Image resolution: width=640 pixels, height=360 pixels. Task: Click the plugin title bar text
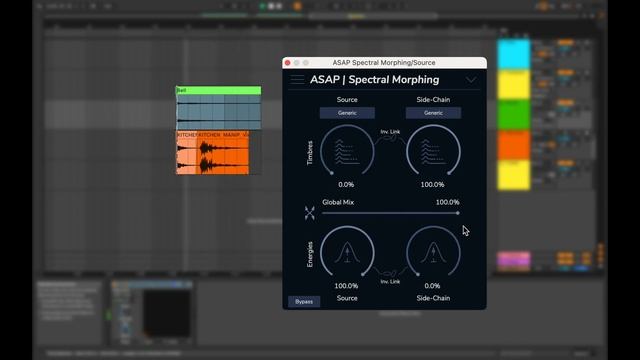point(384,62)
